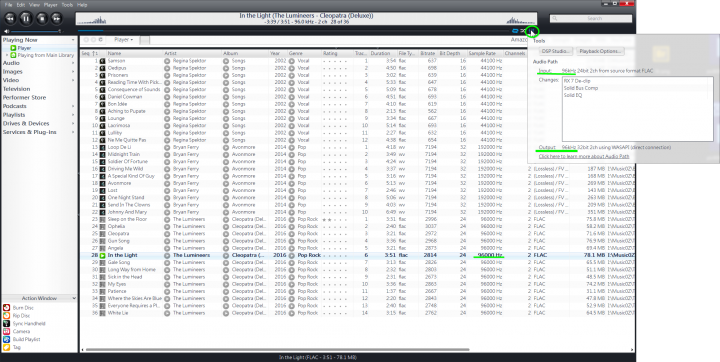720x362 pixels.
Task: Click the Playing from Main Library icon
Action: pos(13,55)
